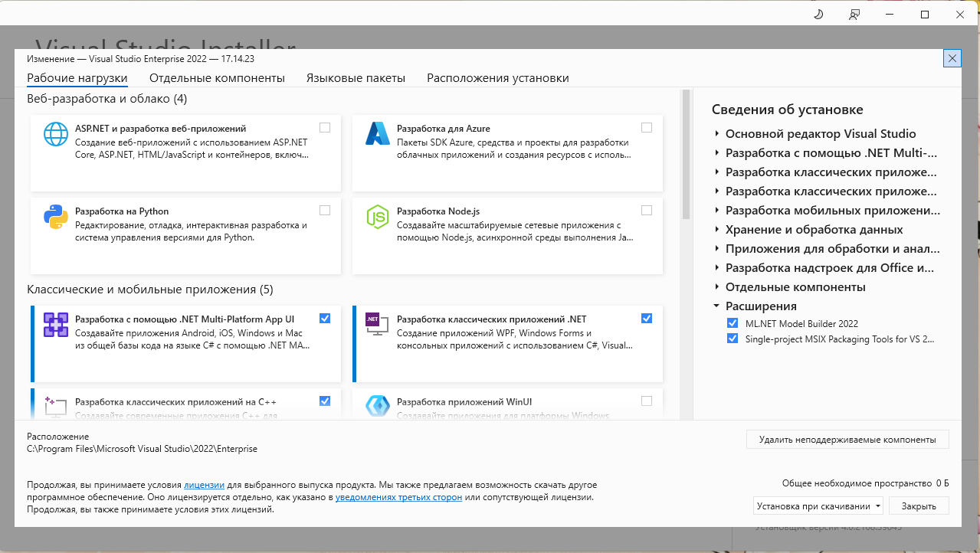The height and width of the screenshot is (553, 980).
Task: Click the Enterprise installation path text
Action: click(x=142, y=449)
